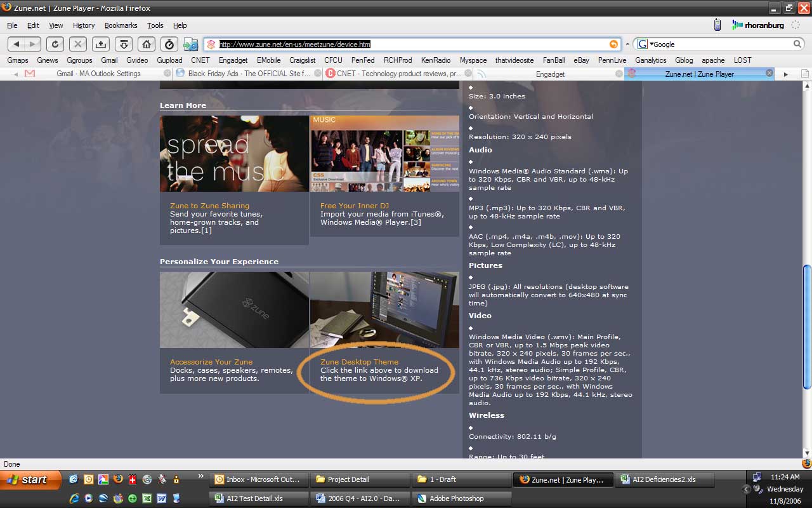Click the new blank page icon at tab bar end
812x508 pixels.
(x=804, y=74)
